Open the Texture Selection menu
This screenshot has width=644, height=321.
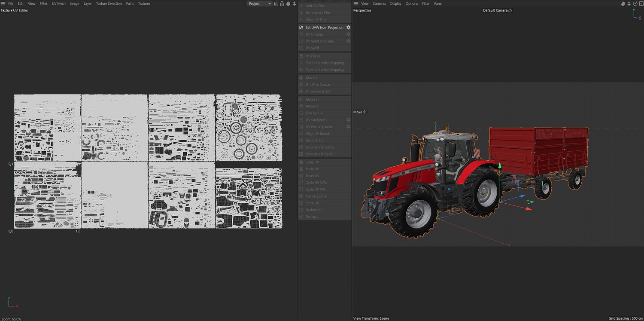pyautogui.click(x=109, y=3)
